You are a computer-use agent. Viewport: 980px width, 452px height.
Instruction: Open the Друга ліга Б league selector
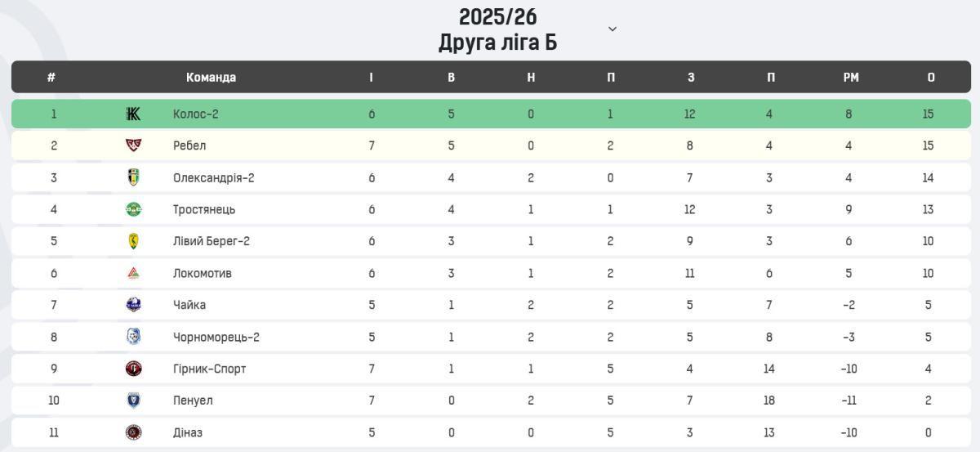(x=497, y=43)
